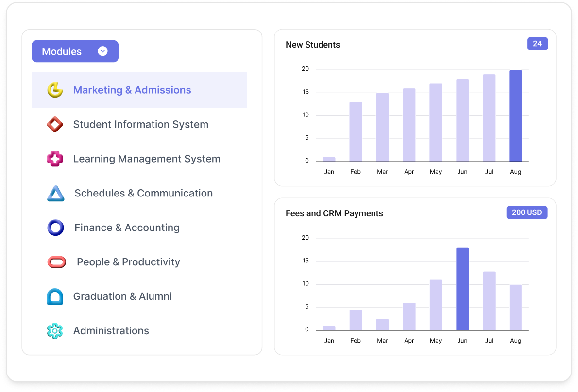Click the Jun label under Fees chart
The height and width of the screenshot is (392, 578).
(462, 341)
